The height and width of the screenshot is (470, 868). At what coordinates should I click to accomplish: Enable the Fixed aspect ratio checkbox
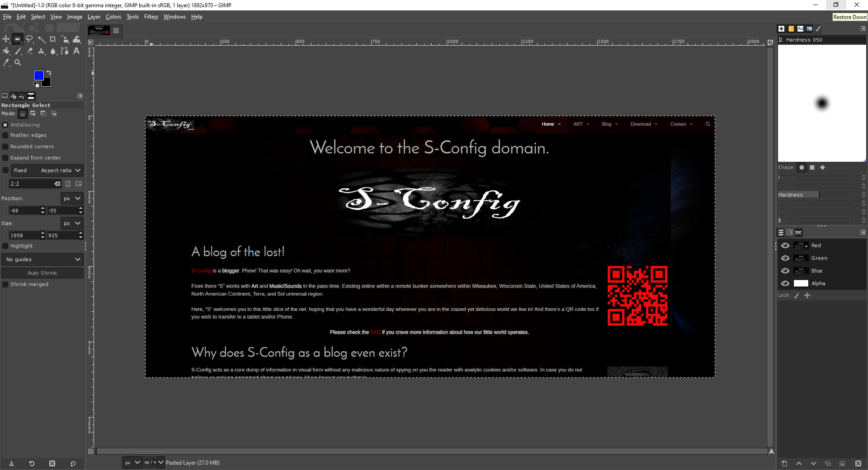click(x=5, y=170)
